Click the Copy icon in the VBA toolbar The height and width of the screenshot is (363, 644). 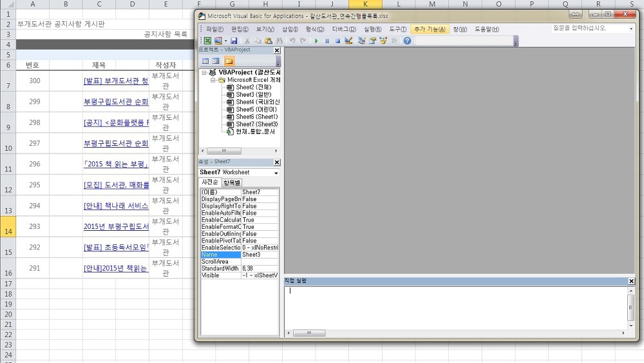[x=258, y=41]
